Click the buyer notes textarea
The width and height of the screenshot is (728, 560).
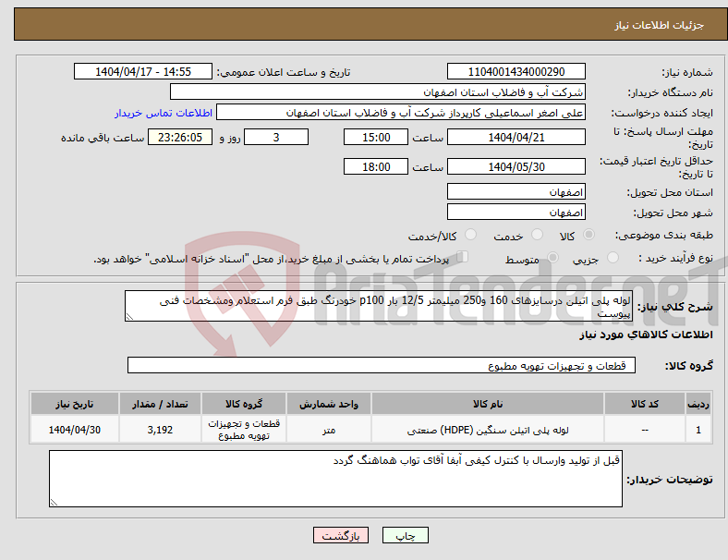pos(335,479)
